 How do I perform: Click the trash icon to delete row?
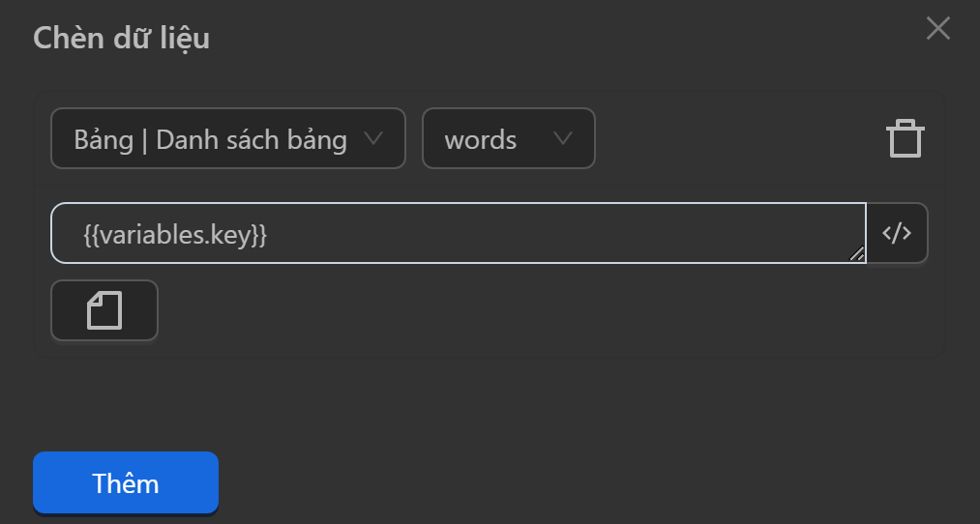click(x=905, y=139)
